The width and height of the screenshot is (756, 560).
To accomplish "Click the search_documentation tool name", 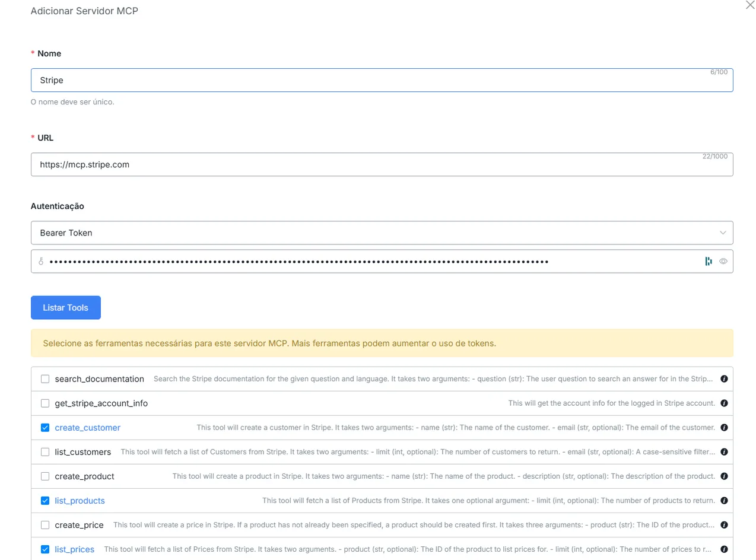I will pos(100,379).
